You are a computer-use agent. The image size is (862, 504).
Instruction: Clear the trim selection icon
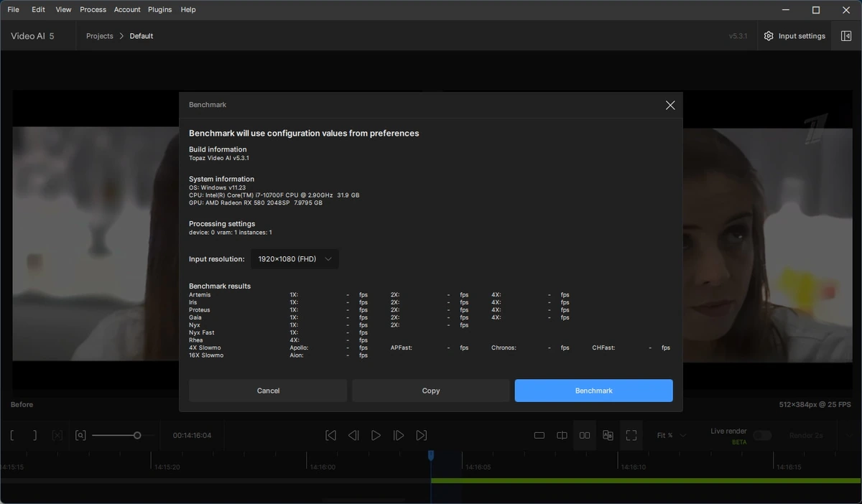tap(57, 435)
